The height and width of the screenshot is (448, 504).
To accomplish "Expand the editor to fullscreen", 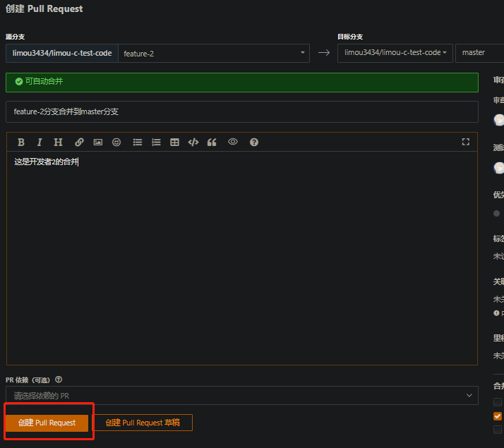I will (465, 142).
